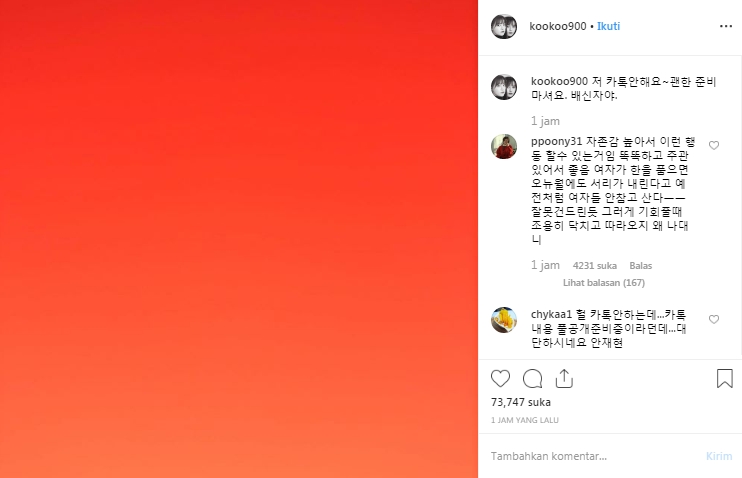Open the three-dot more options menu
Screen dimensions: 742x478
(726, 26)
